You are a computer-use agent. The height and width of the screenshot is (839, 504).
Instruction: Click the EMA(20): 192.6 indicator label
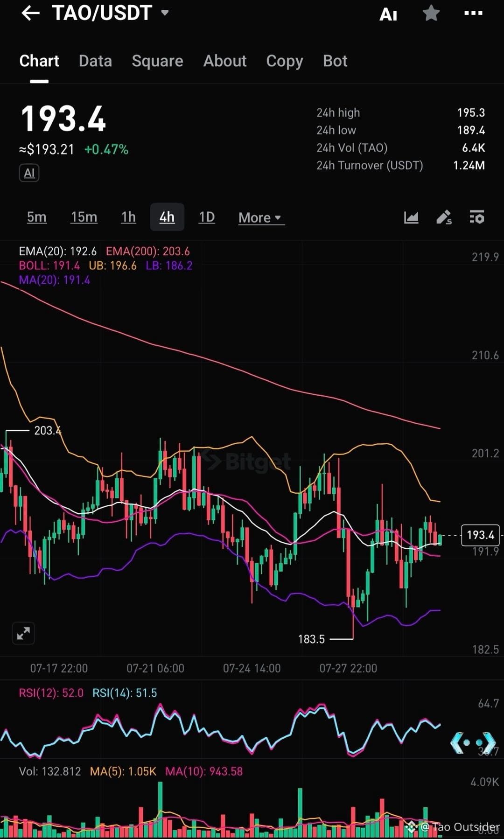[x=57, y=252]
